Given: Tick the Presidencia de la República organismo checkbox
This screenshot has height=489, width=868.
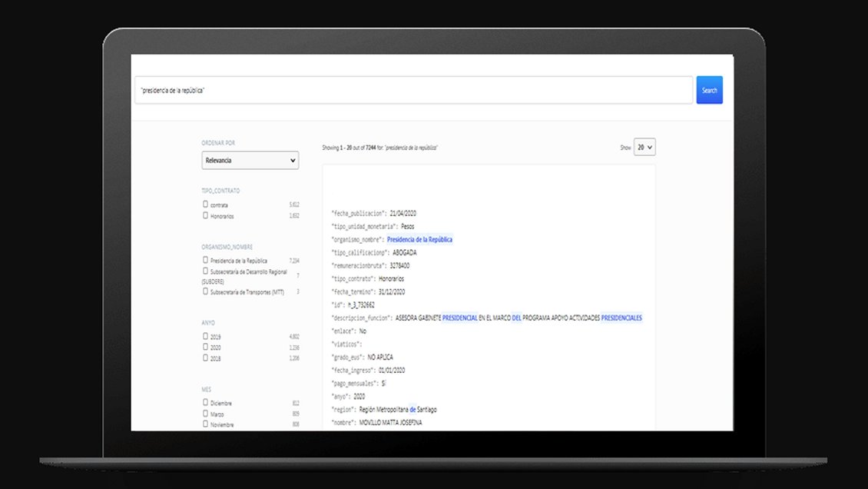Looking at the screenshot, I should (x=205, y=260).
